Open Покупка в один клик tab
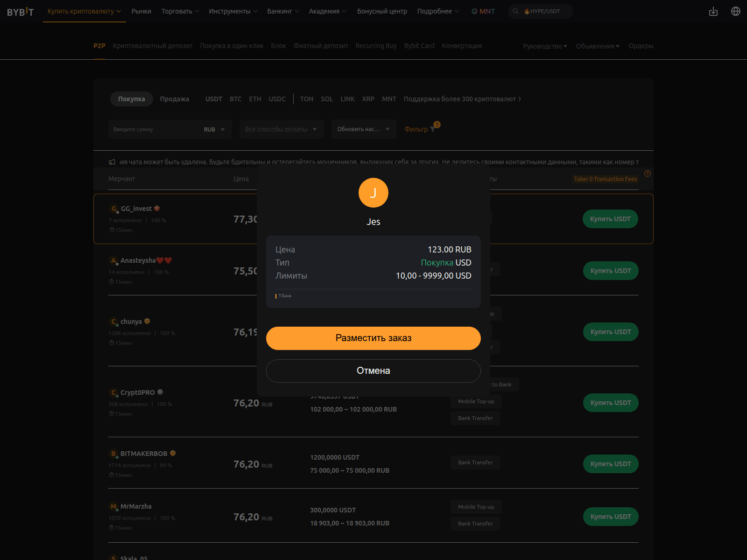The width and height of the screenshot is (747, 560). coord(232,46)
